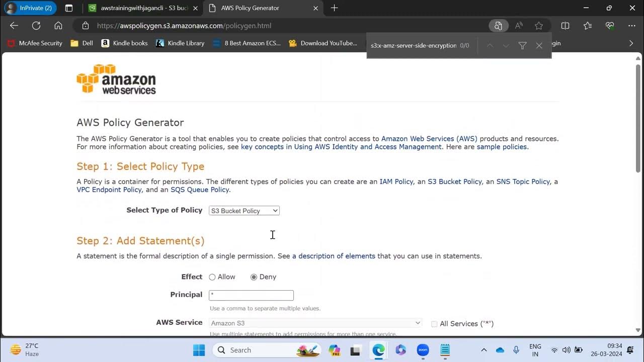Click the page vertical scrollbar thumb
This screenshot has width=644, height=362.
[638, 118]
